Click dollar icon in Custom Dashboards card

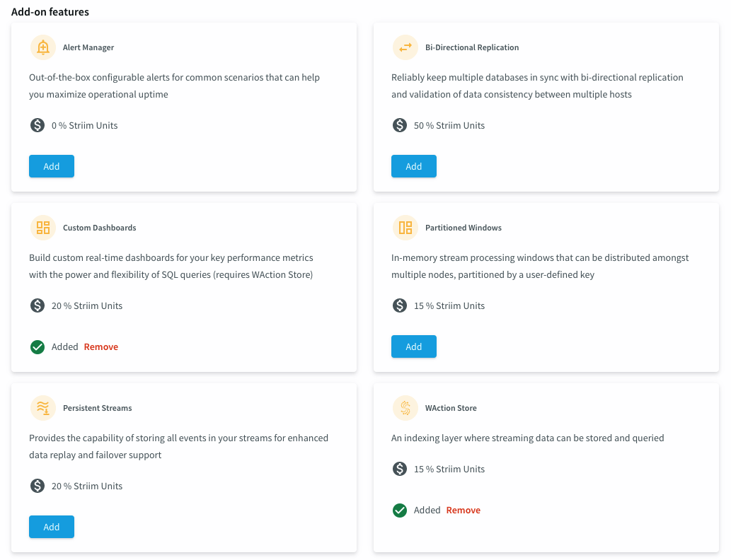point(38,305)
